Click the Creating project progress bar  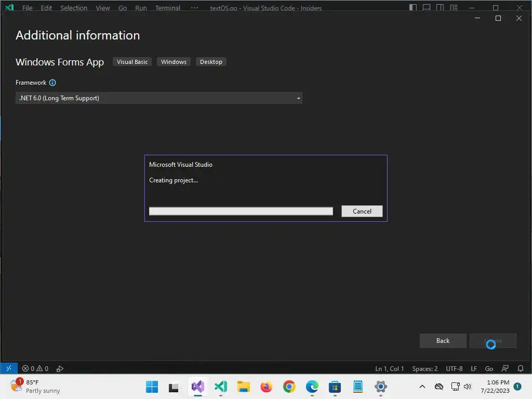pyautogui.click(x=241, y=211)
